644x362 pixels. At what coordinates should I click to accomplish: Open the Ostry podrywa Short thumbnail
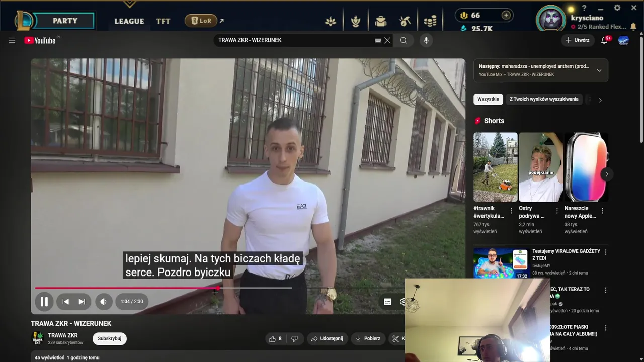(x=541, y=167)
